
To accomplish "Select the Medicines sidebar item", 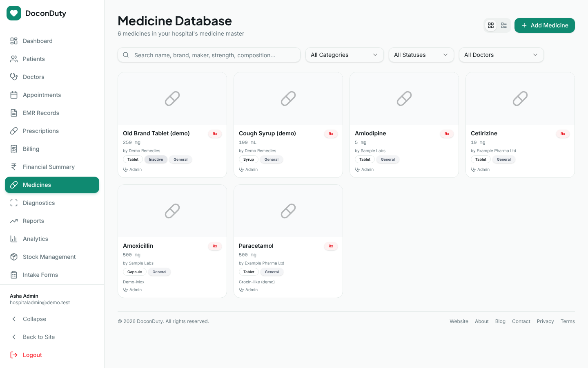I will point(52,185).
